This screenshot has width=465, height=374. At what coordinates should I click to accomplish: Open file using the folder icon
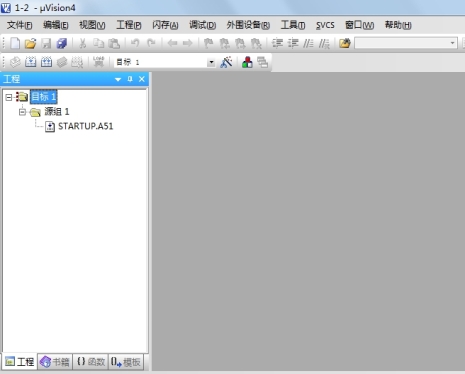[x=30, y=43]
